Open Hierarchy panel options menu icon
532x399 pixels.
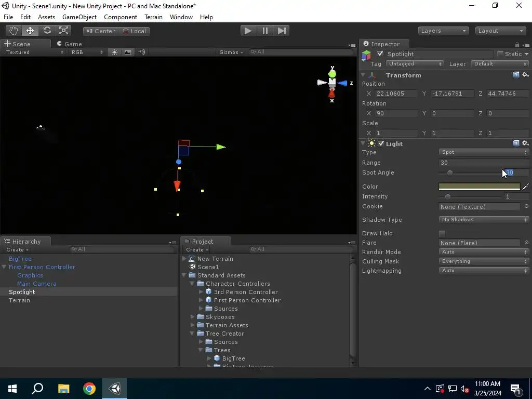[172, 243]
